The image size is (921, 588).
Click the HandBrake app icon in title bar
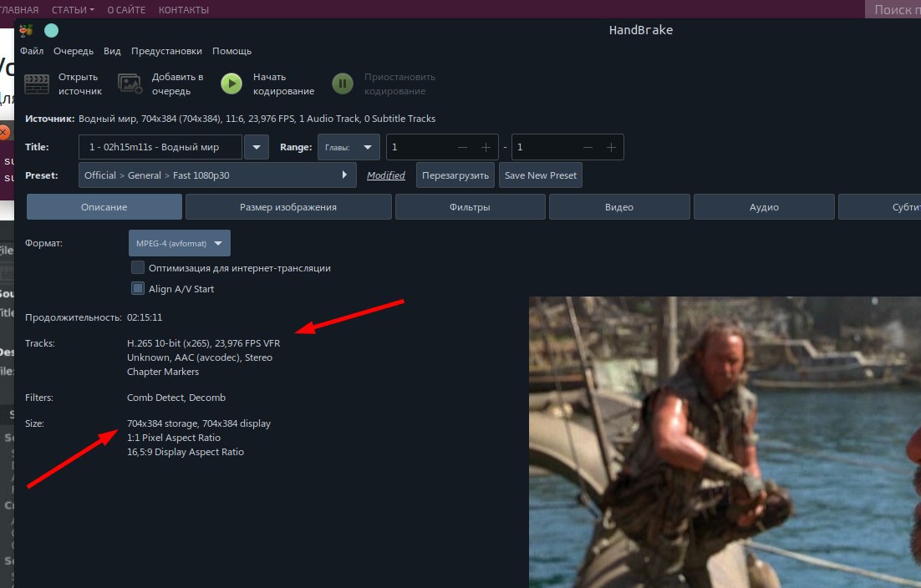click(26, 31)
